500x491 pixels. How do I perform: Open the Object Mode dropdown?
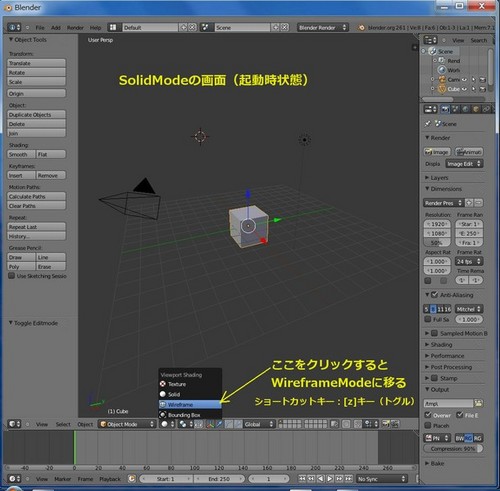click(x=127, y=424)
